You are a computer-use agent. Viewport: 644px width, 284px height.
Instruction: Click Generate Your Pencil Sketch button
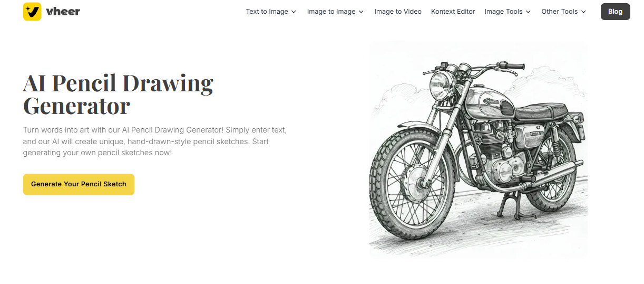[x=79, y=184]
